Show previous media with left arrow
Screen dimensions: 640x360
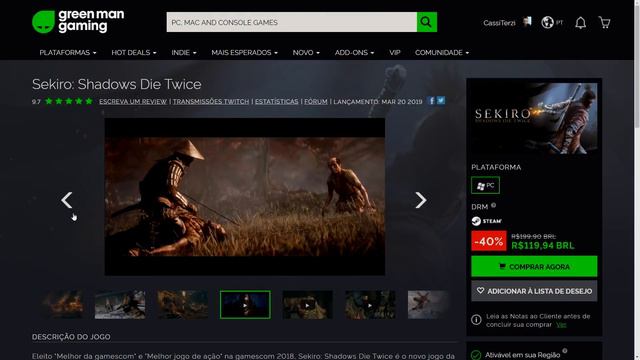(x=67, y=200)
